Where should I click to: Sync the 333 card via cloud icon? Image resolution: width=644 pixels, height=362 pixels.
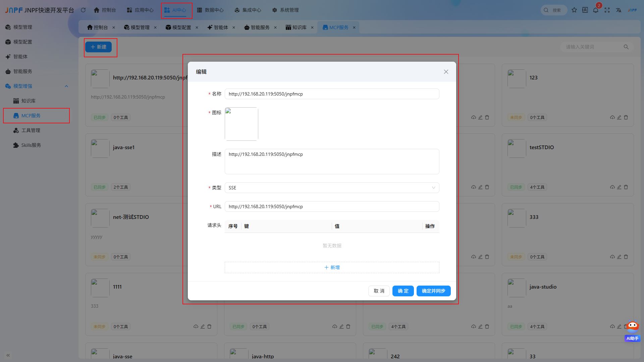[612, 257]
